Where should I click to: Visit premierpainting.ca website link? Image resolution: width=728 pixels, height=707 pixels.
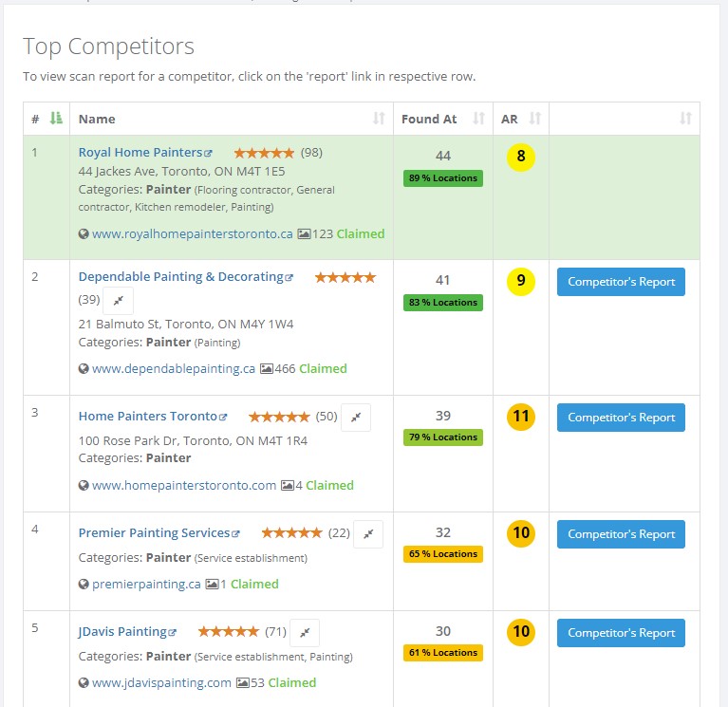coord(146,584)
